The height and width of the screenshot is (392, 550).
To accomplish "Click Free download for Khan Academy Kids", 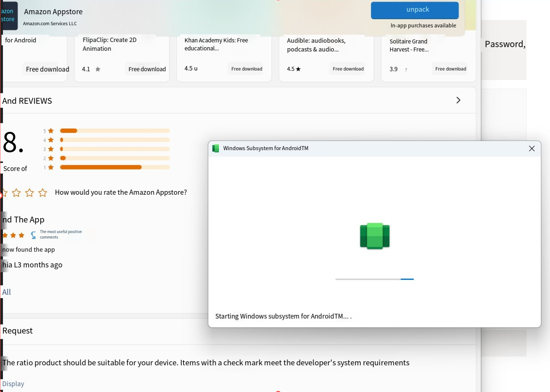I will point(247,69).
